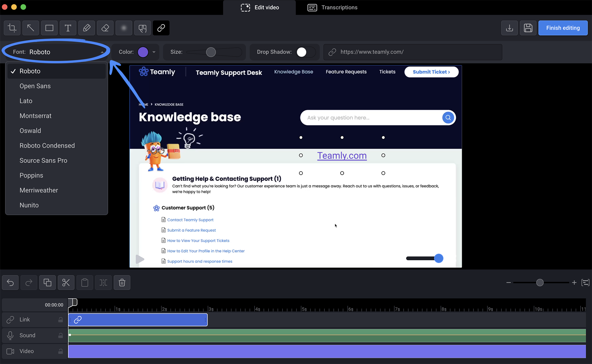592x364 pixels.
Task: Click the Finish editing button
Action: [x=563, y=28]
